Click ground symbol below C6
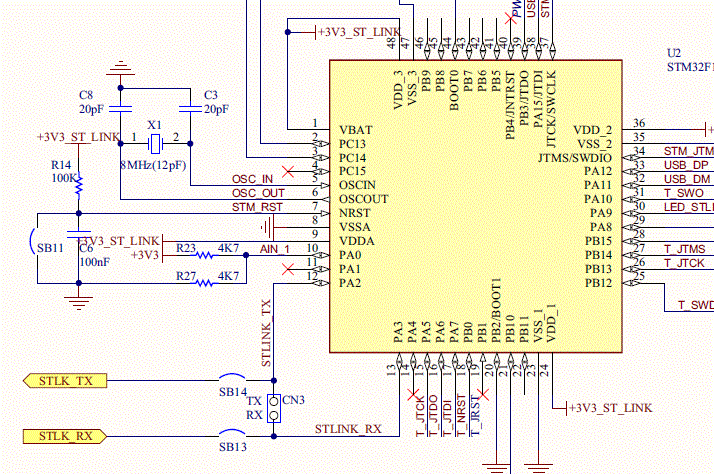The height and width of the screenshot is (474, 714). pyautogui.click(x=79, y=302)
